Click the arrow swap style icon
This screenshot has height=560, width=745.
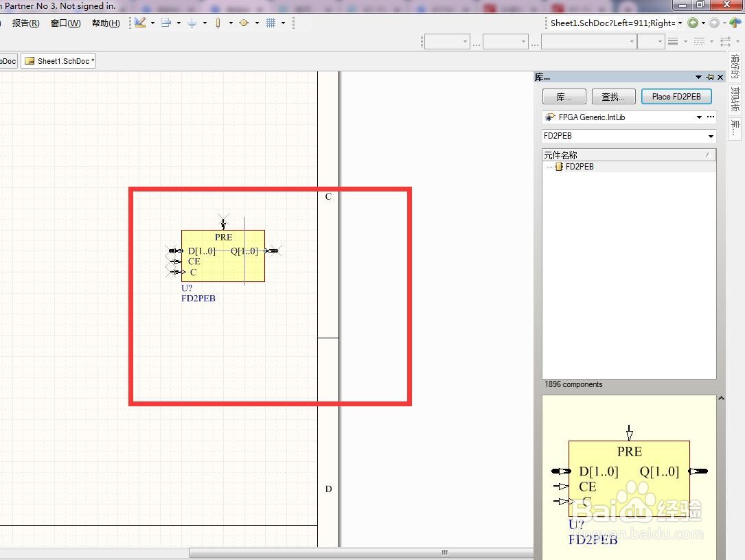tap(725, 41)
